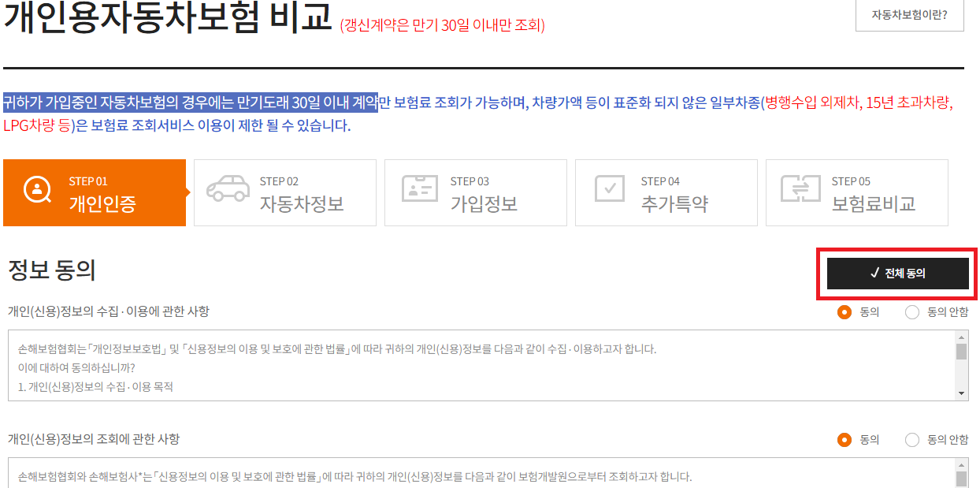Viewport: 980px width, 488px height.
Task: Click the scrollbar thumb of the first agreement text
Action: (963, 351)
